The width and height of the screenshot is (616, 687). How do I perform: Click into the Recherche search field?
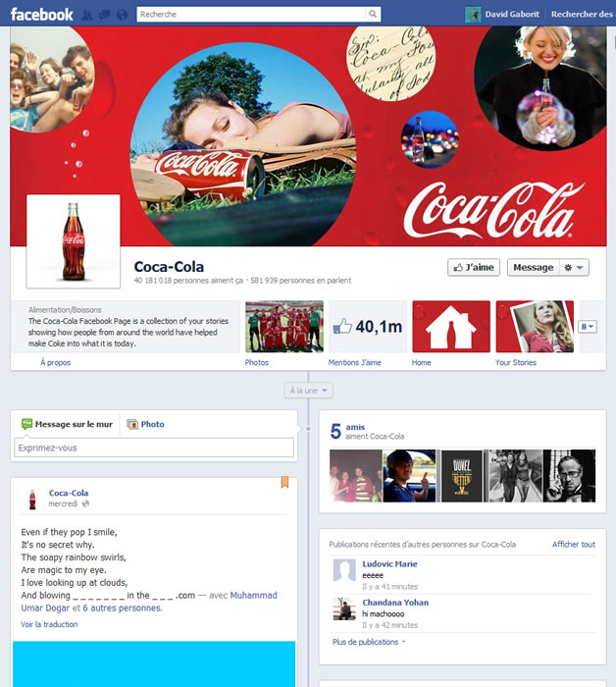pyautogui.click(x=251, y=14)
